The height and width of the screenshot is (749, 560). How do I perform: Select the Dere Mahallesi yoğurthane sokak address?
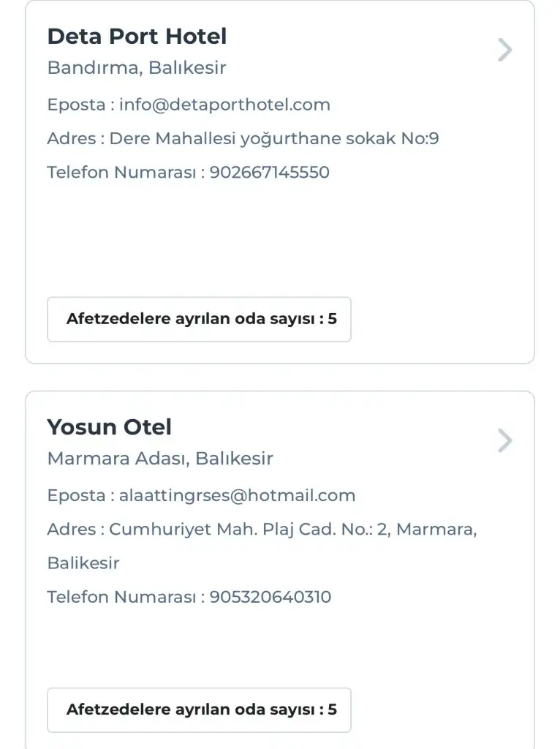[274, 138]
